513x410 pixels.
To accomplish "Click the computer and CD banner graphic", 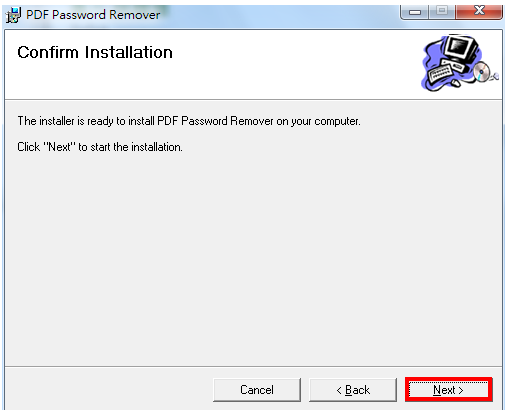I will pyautogui.click(x=460, y=63).
